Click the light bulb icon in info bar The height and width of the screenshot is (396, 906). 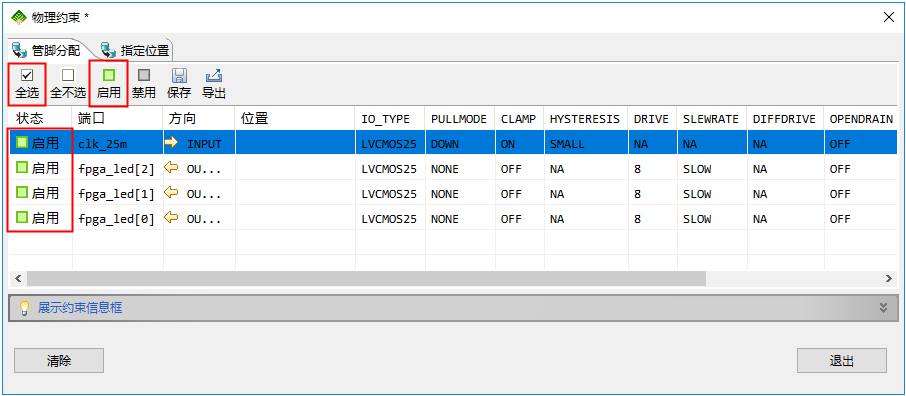24,308
